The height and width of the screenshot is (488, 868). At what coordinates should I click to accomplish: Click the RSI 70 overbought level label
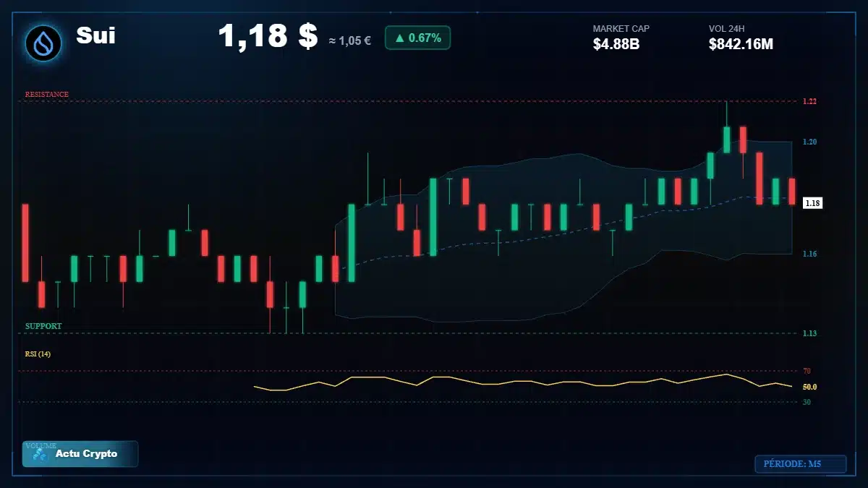click(x=807, y=371)
